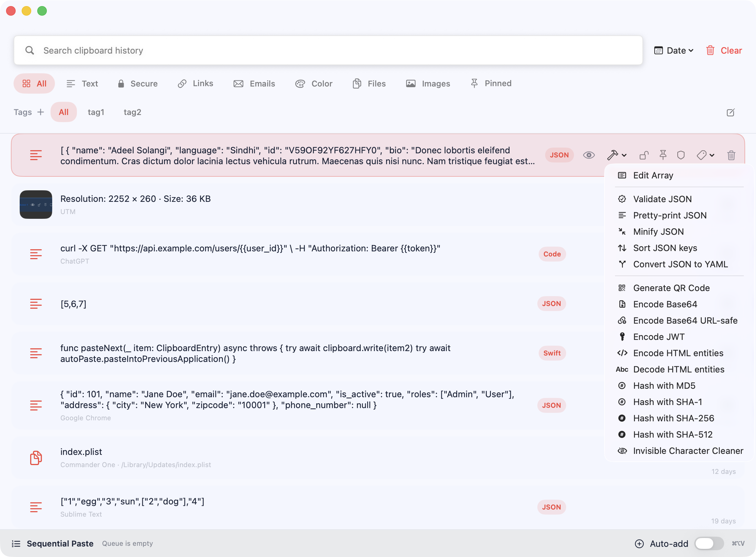Switch to the Images filter
This screenshot has width=756, height=557.
point(428,83)
